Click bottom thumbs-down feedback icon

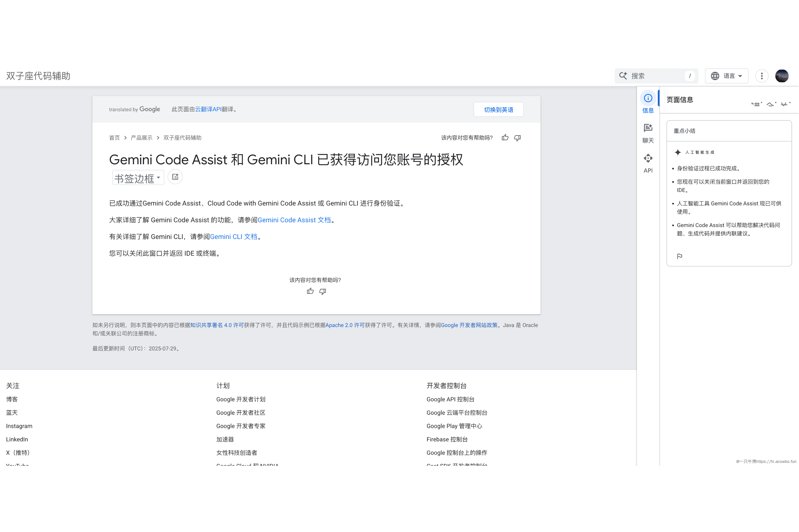323,291
